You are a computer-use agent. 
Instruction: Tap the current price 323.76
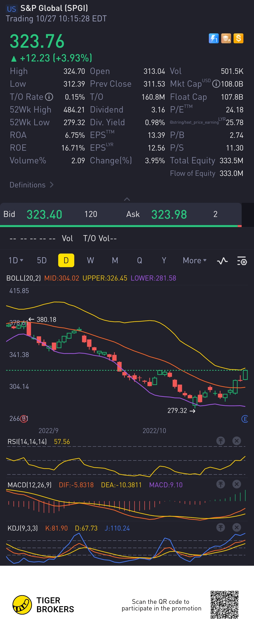point(37,41)
